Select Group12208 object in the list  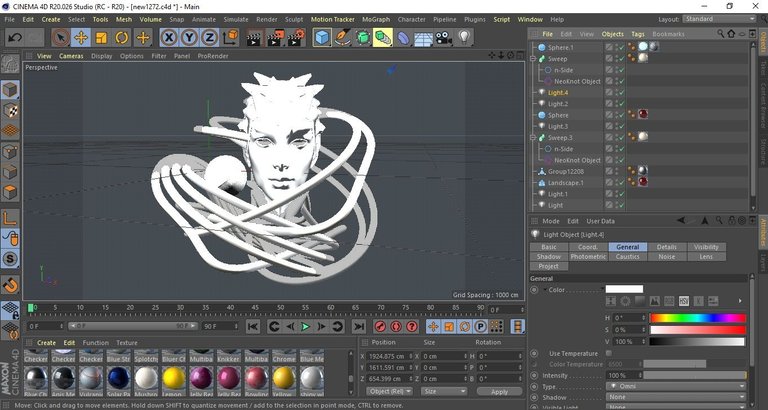coord(565,171)
